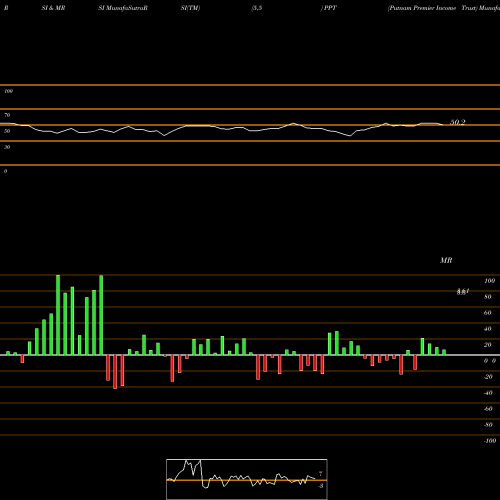Click the '80' label on MR right axis
500x500 pixels.
point(488,297)
